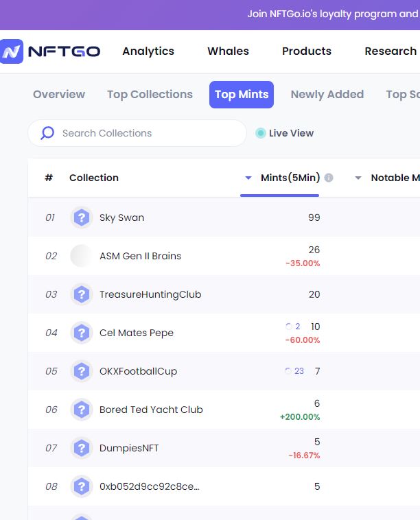Click the ASM Gen II Brains avatar

[81, 256]
